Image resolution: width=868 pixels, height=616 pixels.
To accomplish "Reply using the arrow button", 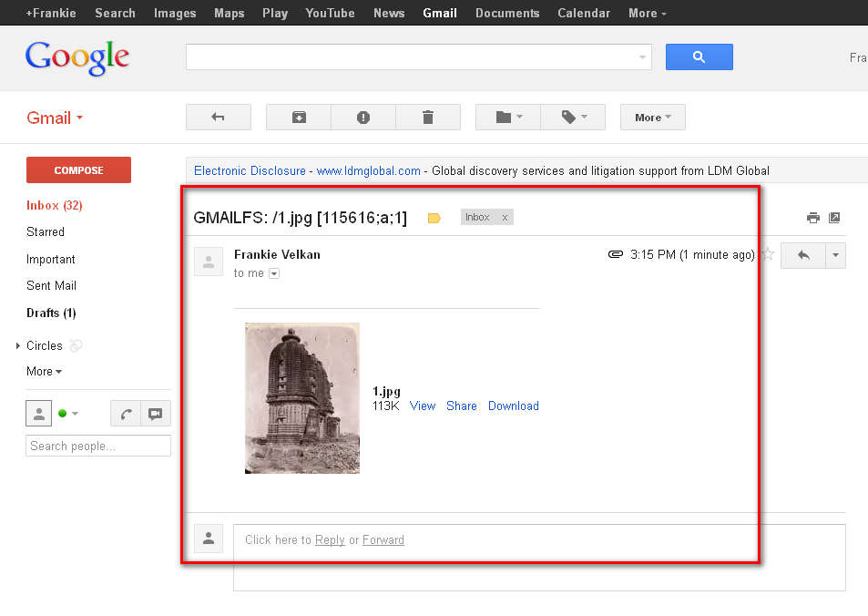I will tap(803, 255).
